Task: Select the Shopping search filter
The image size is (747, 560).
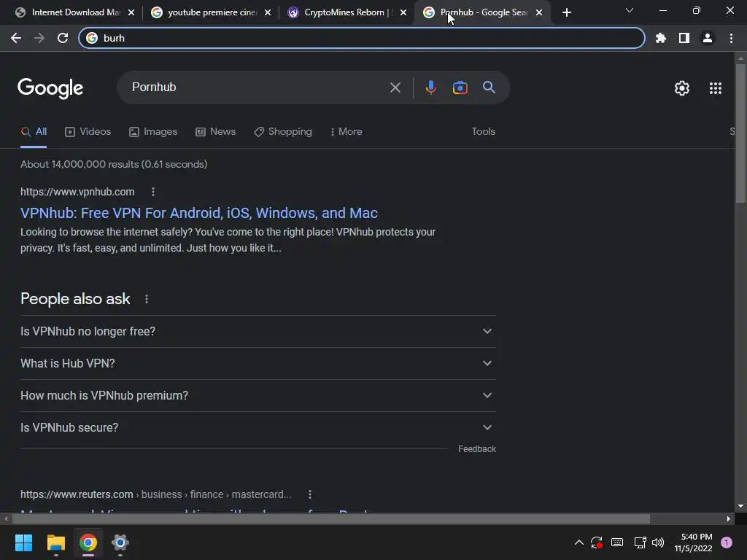Action: 283,132
